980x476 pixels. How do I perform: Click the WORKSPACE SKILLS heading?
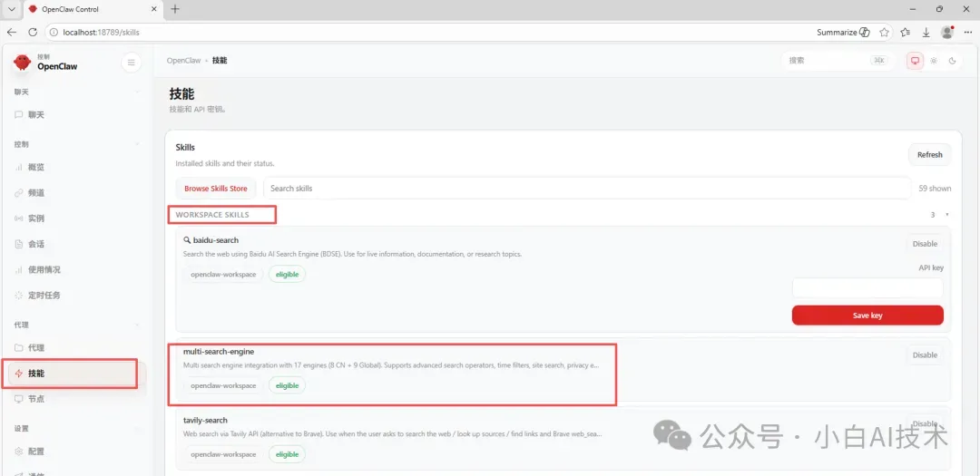click(212, 215)
